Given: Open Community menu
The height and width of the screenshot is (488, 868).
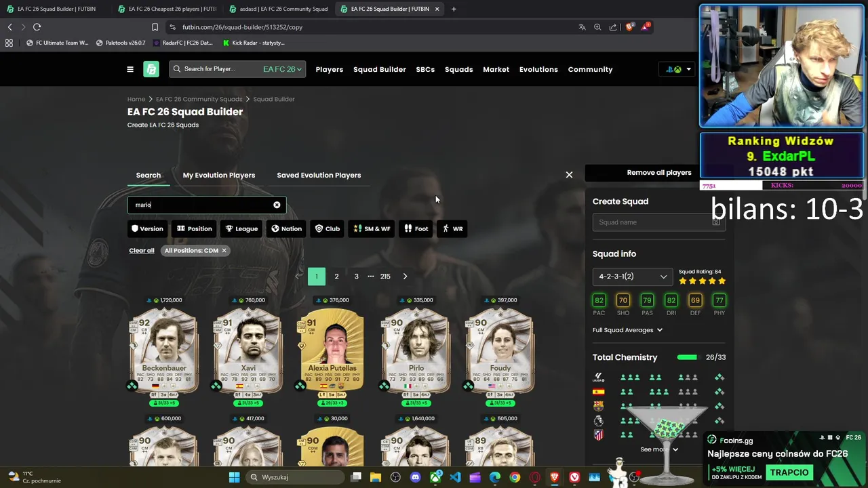Looking at the screenshot, I should coord(590,69).
